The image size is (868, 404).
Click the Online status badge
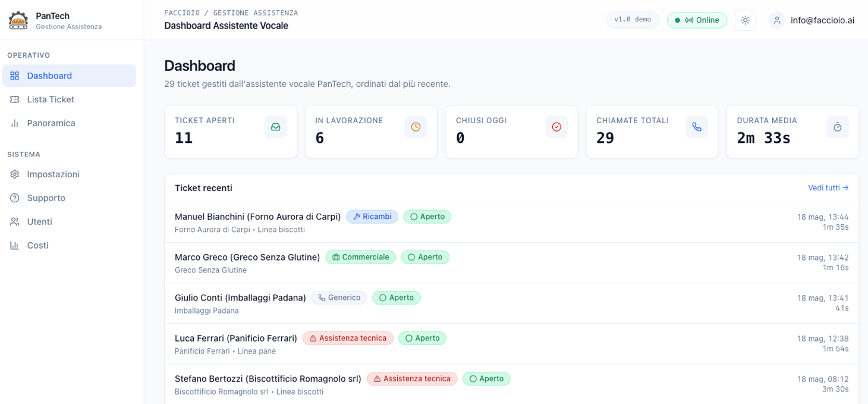point(697,20)
